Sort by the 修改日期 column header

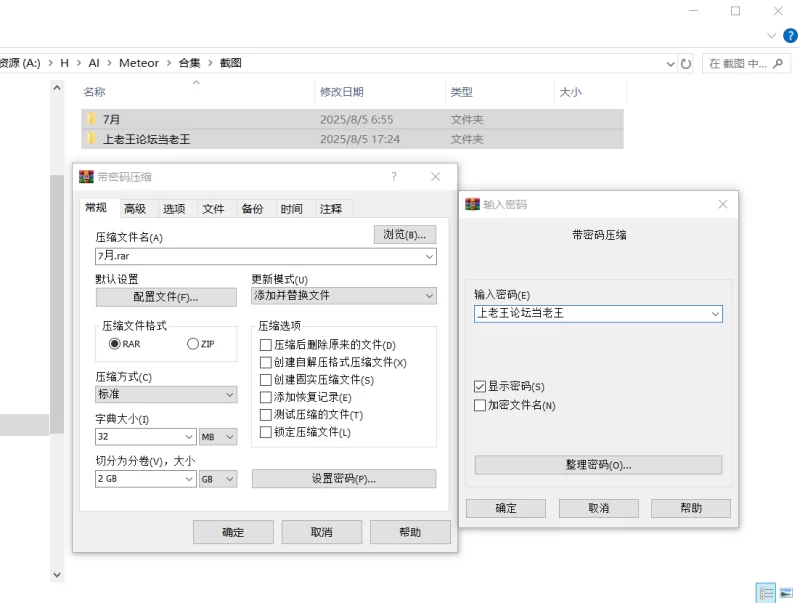point(342,92)
